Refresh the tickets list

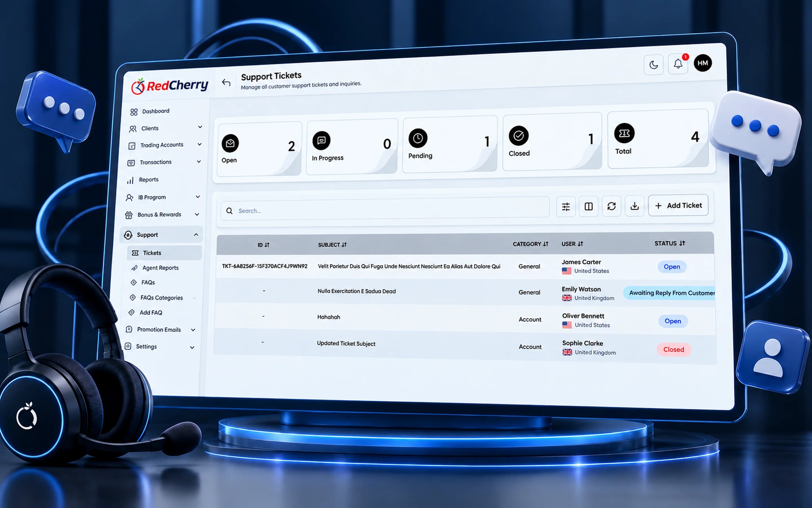pos(611,206)
